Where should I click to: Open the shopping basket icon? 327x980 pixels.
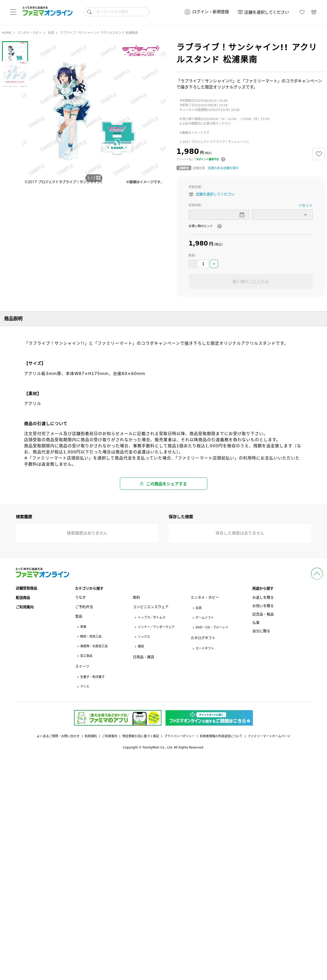coord(314,12)
